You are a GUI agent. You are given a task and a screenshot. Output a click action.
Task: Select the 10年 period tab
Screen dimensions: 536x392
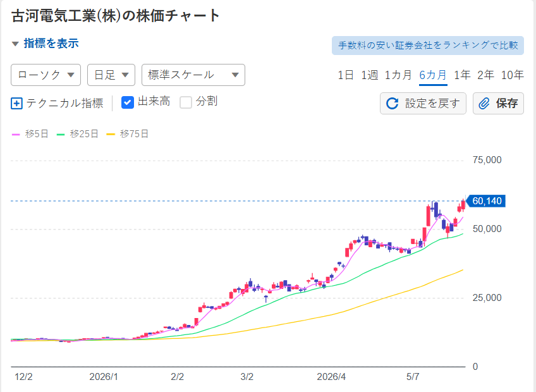pos(513,75)
